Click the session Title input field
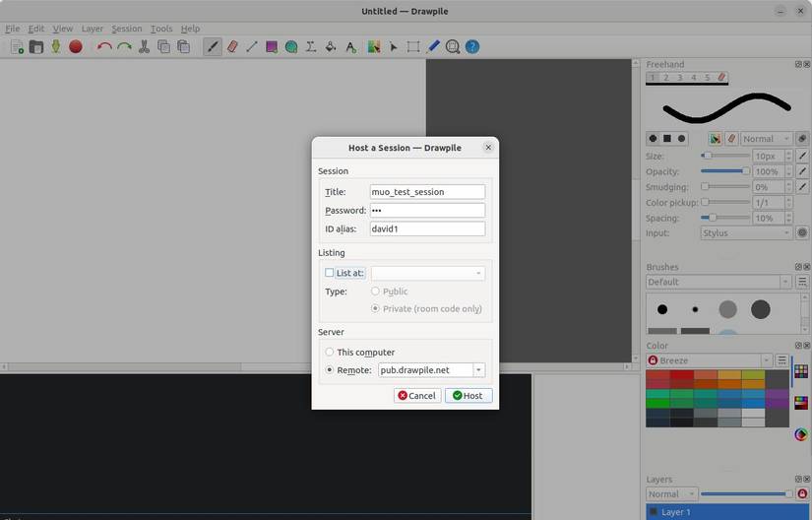The width and height of the screenshot is (812, 520). click(427, 192)
